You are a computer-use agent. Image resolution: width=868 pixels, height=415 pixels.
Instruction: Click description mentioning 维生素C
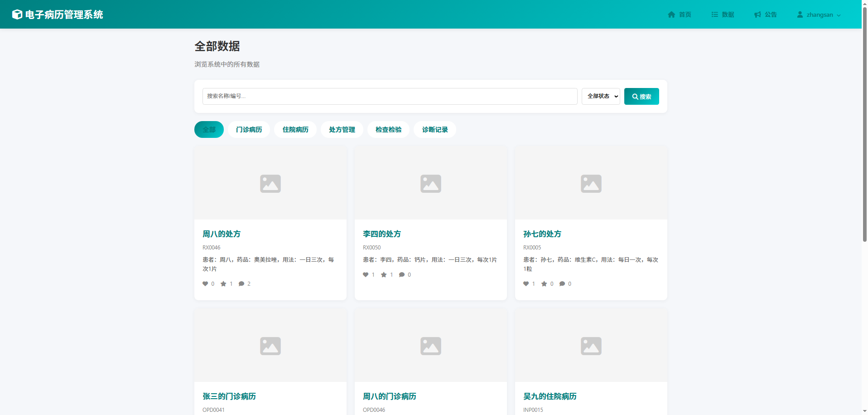pyautogui.click(x=591, y=264)
